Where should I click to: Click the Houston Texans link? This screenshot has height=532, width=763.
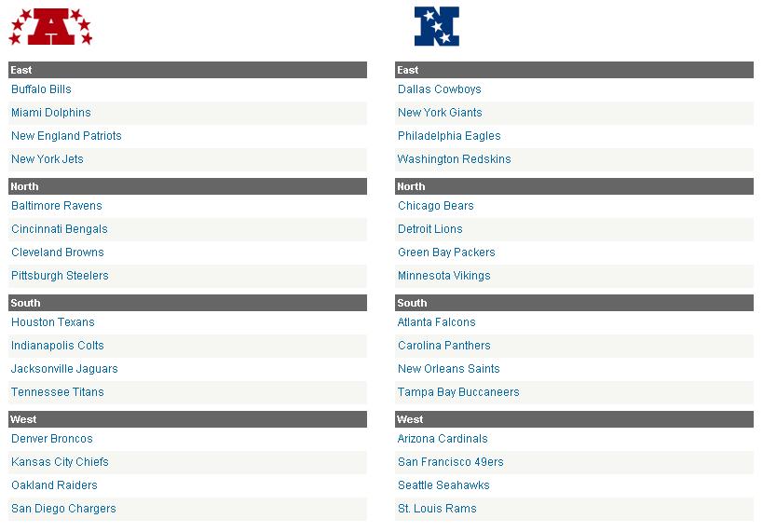tap(52, 322)
